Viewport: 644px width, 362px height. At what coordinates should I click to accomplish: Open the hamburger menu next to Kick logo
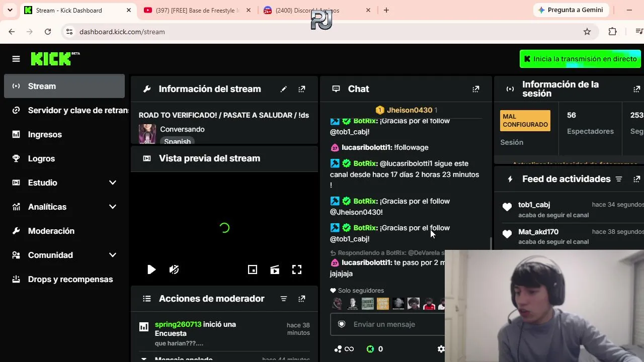(x=16, y=59)
